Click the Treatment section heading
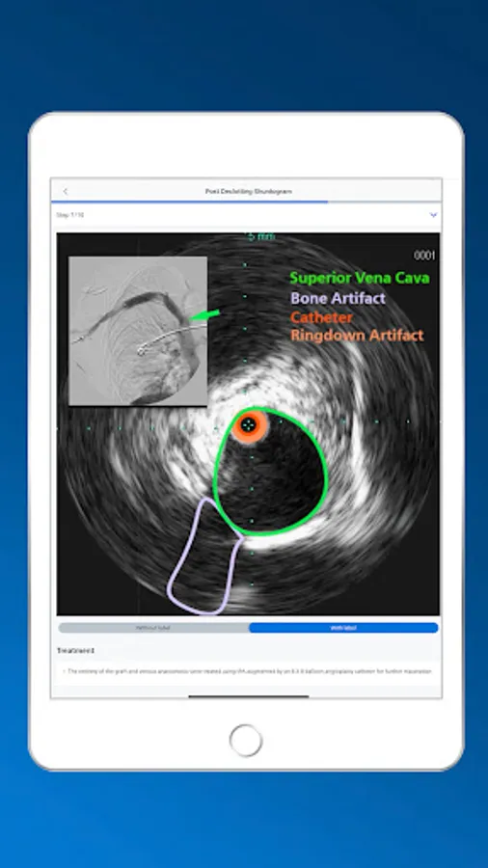This screenshot has width=488, height=868. 75,650
